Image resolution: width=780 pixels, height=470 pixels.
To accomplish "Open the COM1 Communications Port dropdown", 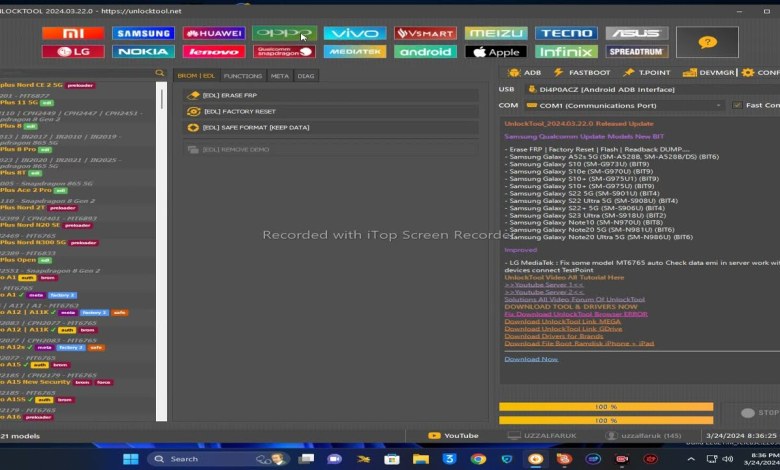I will coord(624,105).
